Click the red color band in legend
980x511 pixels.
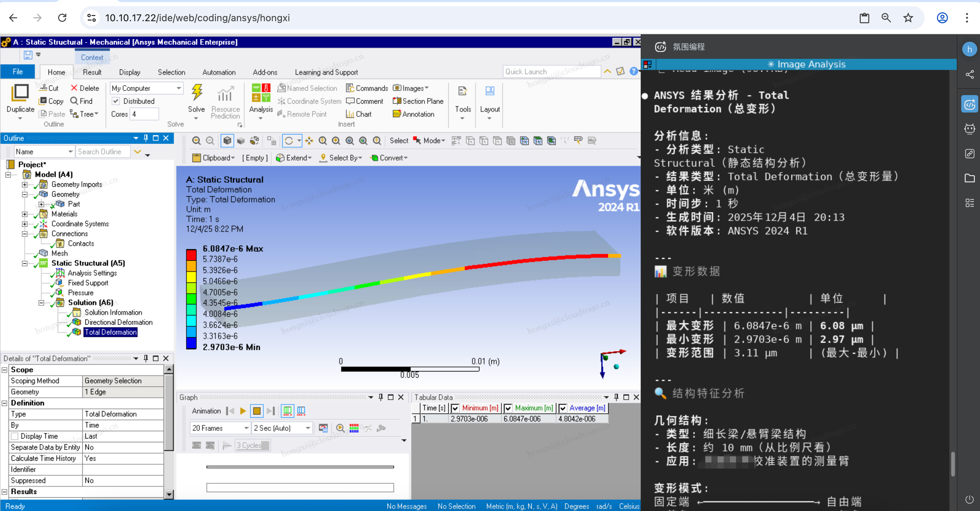191,255
